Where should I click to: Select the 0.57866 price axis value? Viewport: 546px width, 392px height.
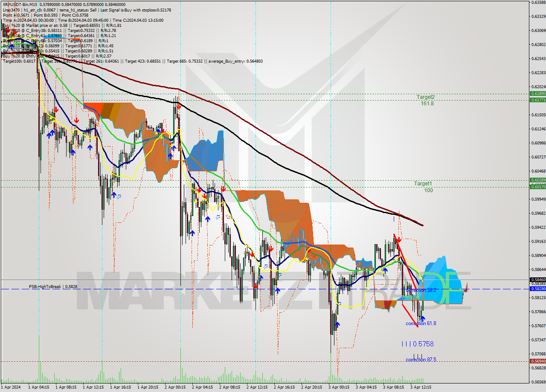(x=538, y=312)
